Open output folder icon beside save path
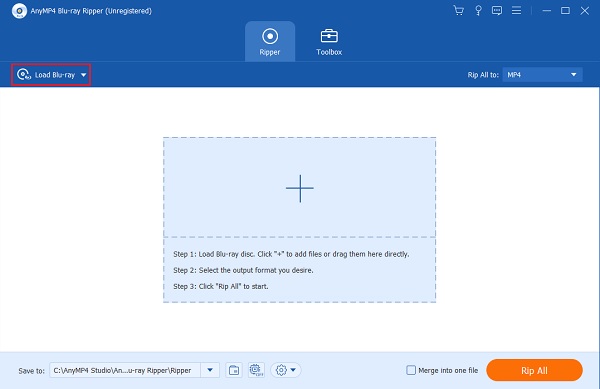 tap(234, 370)
